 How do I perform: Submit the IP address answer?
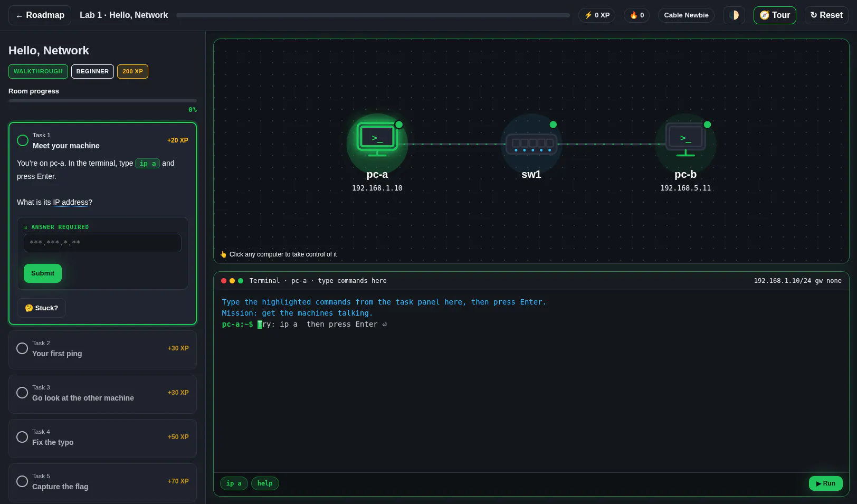[43, 273]
